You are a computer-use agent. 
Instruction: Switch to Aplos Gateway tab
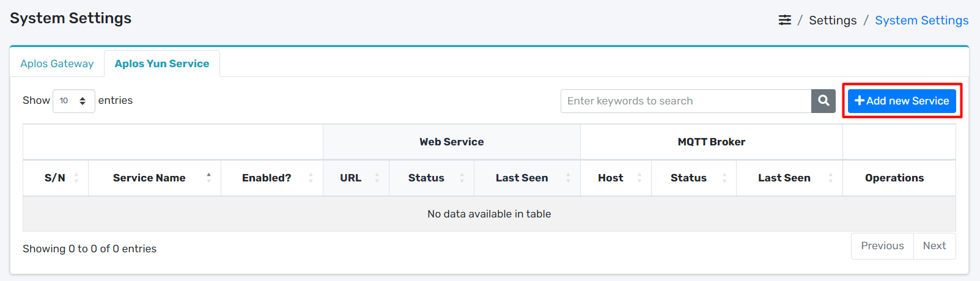coord(57,64)
